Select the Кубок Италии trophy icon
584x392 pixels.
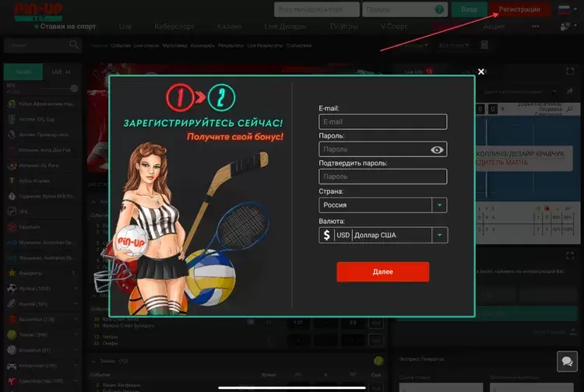point(12,180)
